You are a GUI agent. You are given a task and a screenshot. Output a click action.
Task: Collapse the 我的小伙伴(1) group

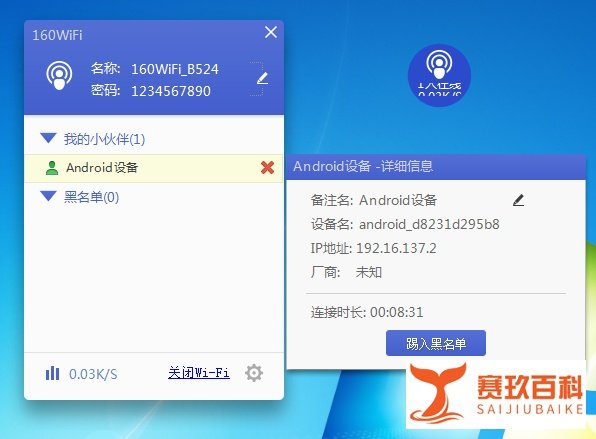pos(48,138)
